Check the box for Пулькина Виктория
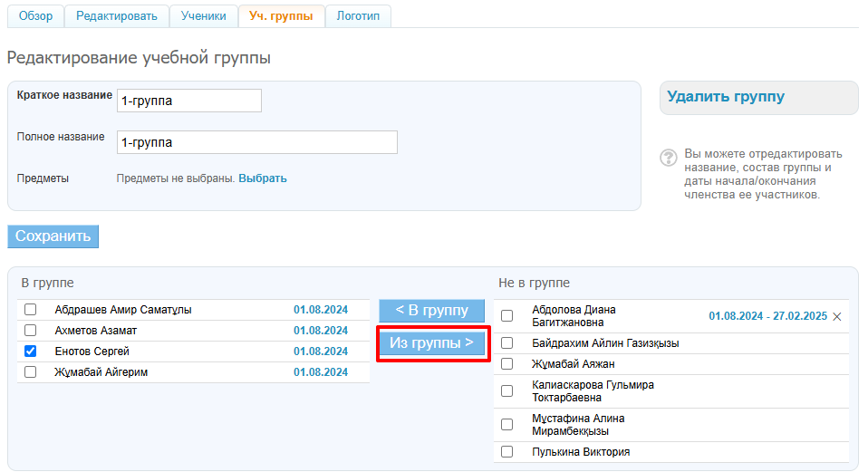Viewport: 868px width, 472px height. [507, 452]
